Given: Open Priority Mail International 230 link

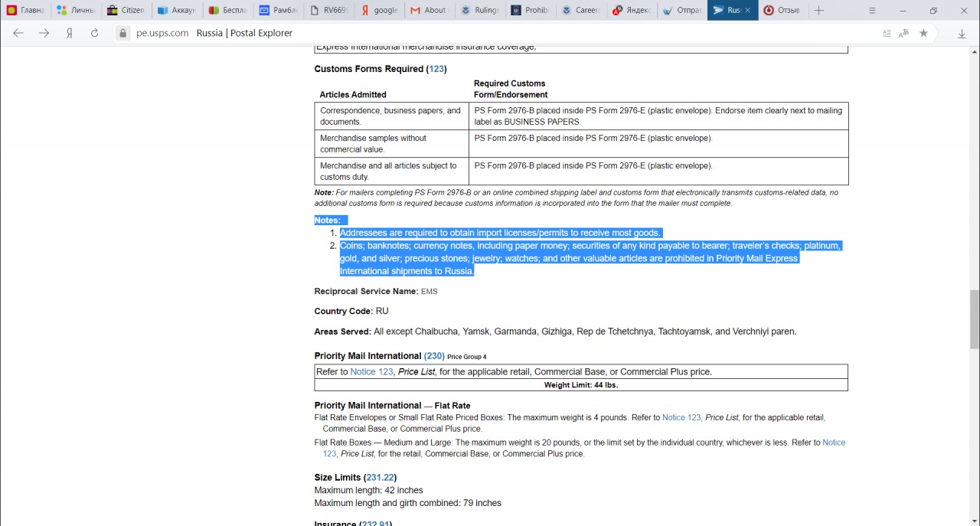Looking at the screenshot, I should pyautogui.click(x=434, y=356).
